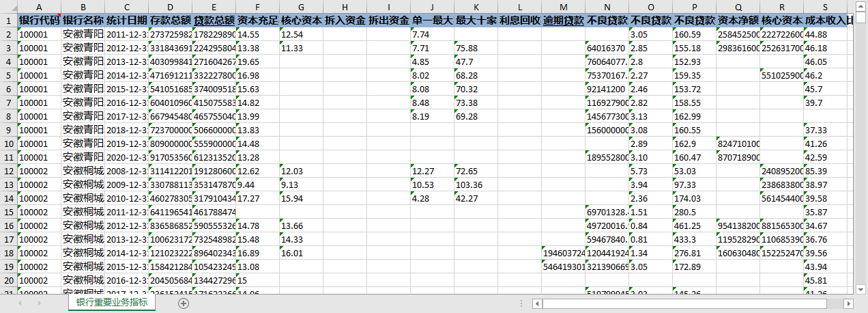Viewport: 868px width, 313px height.
Task: Click the 银行代码 header cell
Action: pyautogui.click(x=39, y=21)
